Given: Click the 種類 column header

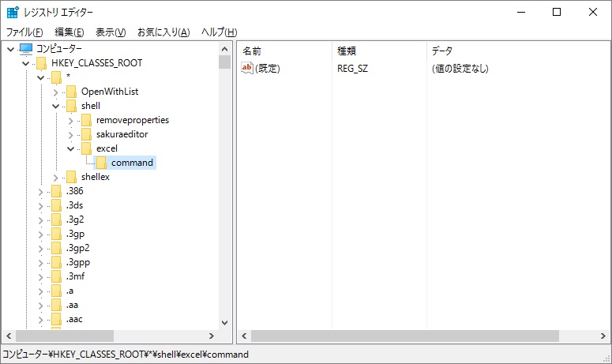Looking at the screenshot, I should (379, 51).
